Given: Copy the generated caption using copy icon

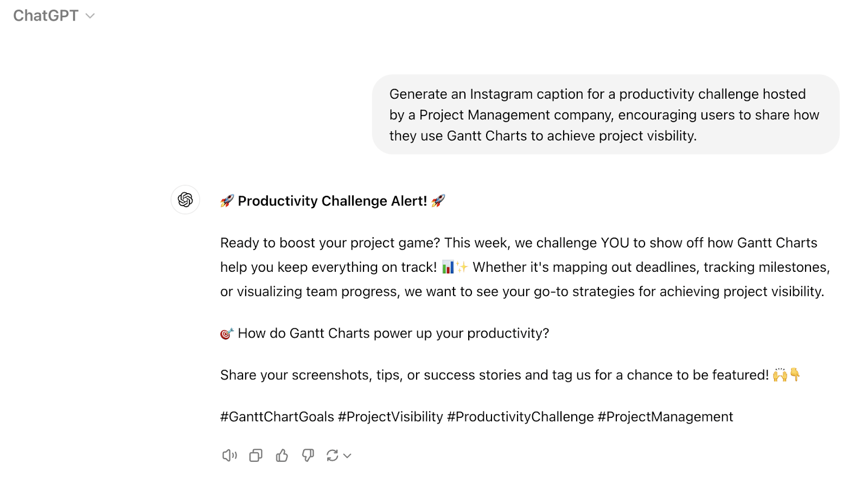Looking at the screenshot, I should (255, 456).
